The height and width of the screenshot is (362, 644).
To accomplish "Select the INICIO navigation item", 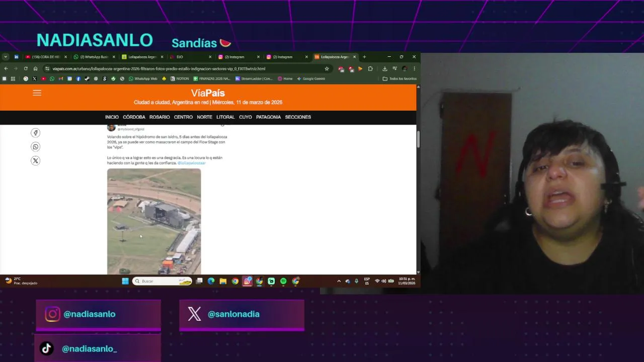I will [x=112, y=117].
